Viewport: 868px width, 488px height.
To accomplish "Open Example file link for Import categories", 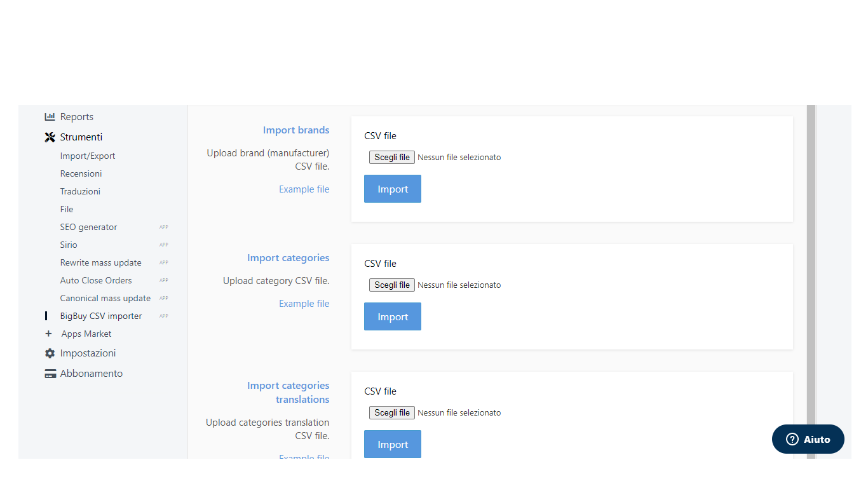I will [304, 304].
